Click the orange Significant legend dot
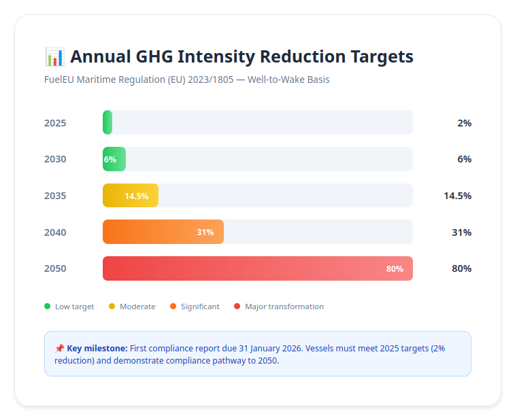This screenshot has width=515, height=420. (x=173, y=307)
